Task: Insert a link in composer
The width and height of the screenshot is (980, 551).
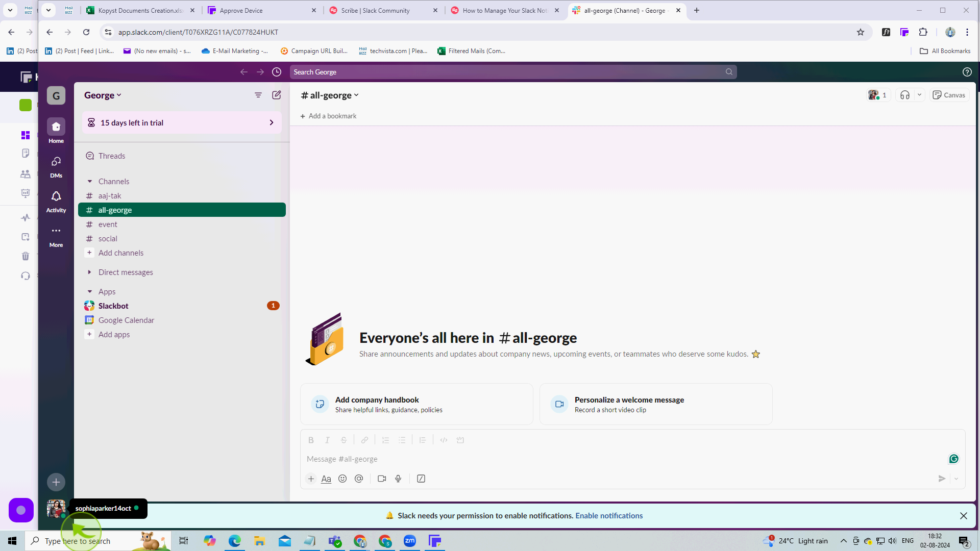Action: [364, 440]
